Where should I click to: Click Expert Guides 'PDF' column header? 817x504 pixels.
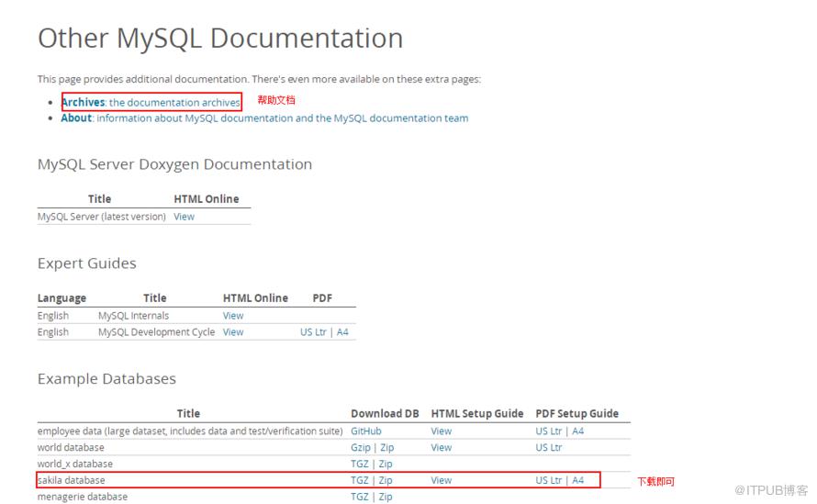click(x=322, y=298)
